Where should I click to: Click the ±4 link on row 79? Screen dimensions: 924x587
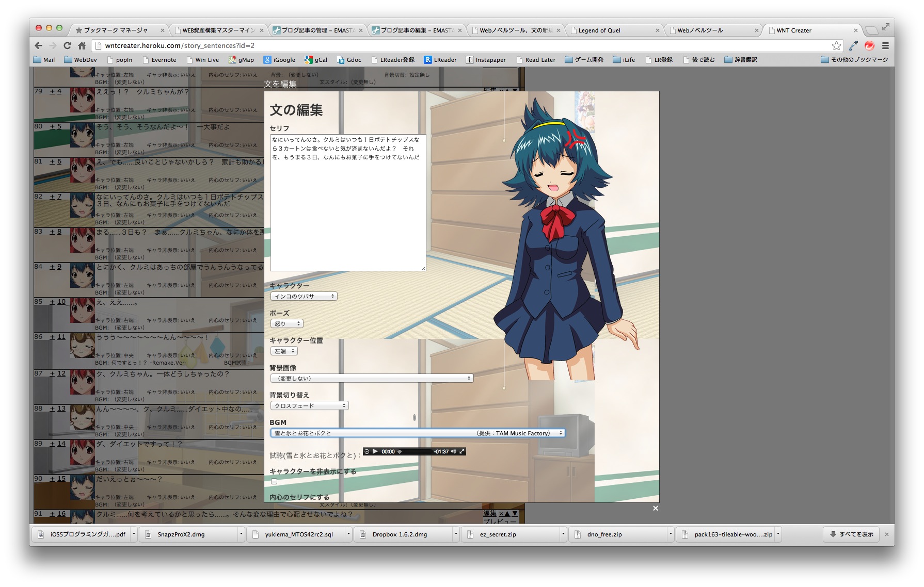pyautogui.click(x=55, y=91)
